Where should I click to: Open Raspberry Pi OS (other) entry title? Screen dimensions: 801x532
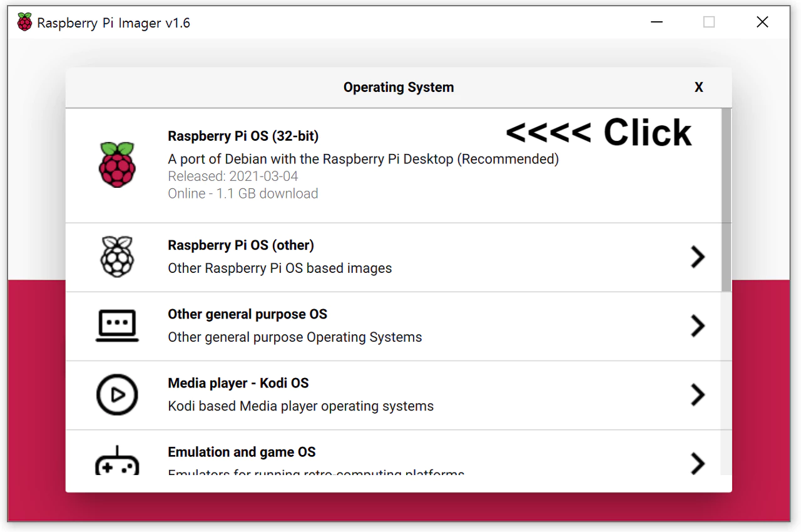241,245
